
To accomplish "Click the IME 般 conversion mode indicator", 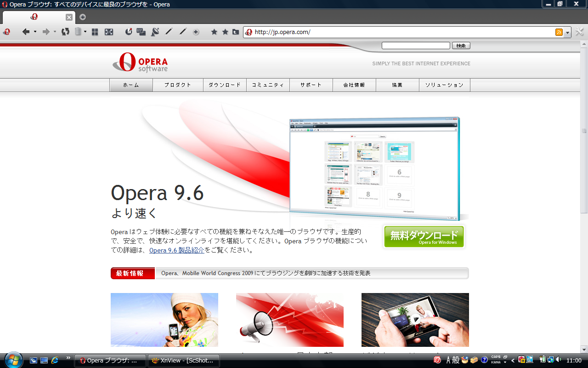I will [x=456, y=360].
